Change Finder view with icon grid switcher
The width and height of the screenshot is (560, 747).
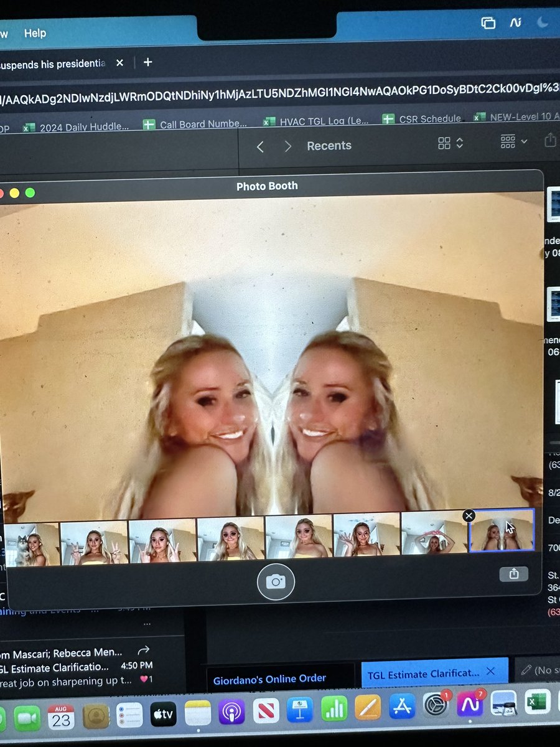coord(450,144)
